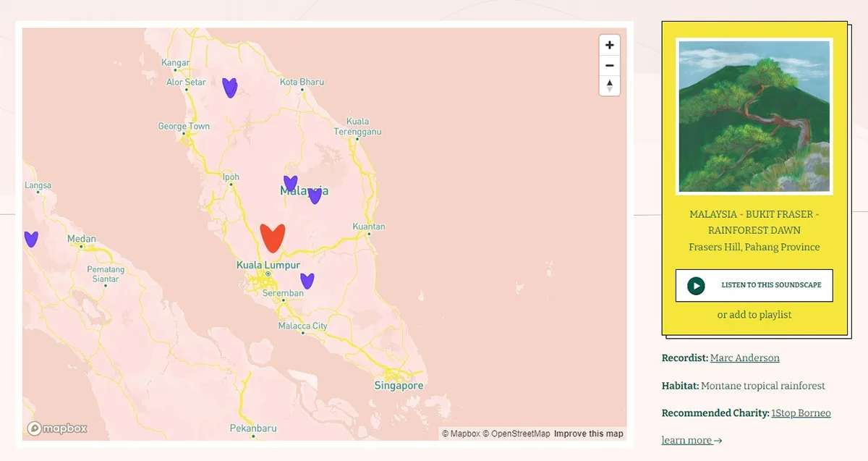This screenshot has width=868, height=461.
Task: Open the rainforest mountain painting thumbnail
Action: (754, 117)
